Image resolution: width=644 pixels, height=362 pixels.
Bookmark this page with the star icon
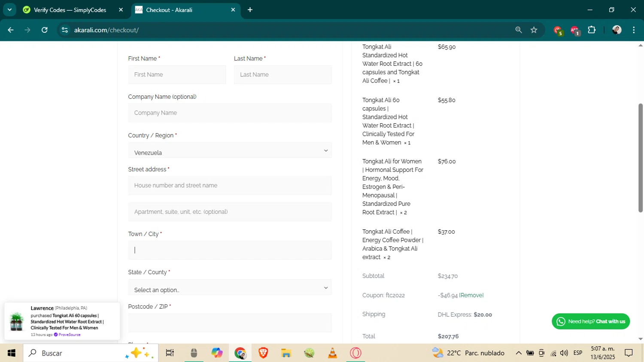coord(534,30)
